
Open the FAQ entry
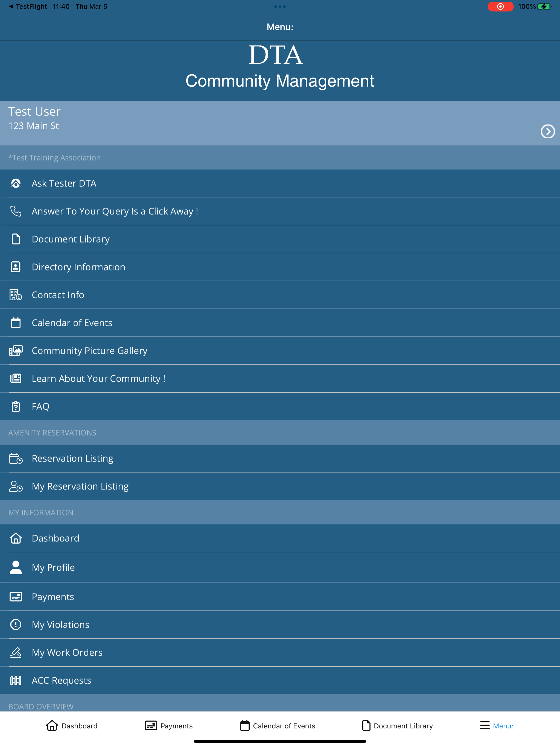[280, 406]
